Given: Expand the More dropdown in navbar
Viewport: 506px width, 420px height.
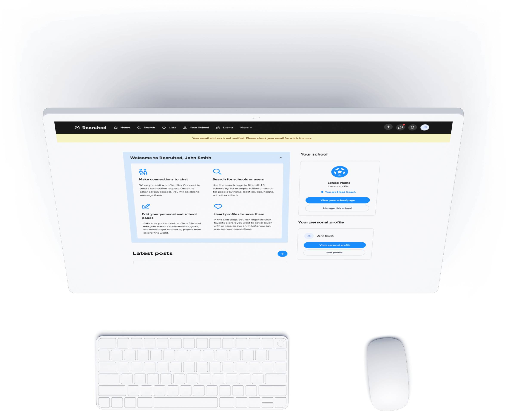Looking at the screenshot, I should tap(245, 128).
